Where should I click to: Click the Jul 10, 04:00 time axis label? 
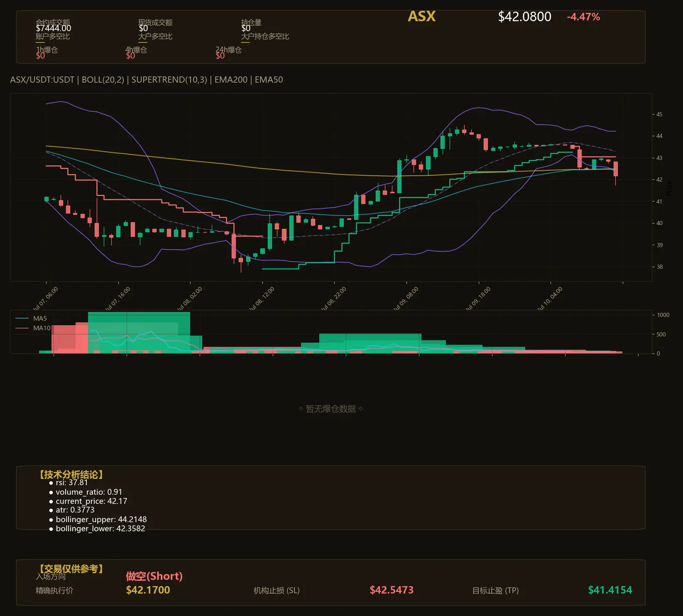point(550,299)
